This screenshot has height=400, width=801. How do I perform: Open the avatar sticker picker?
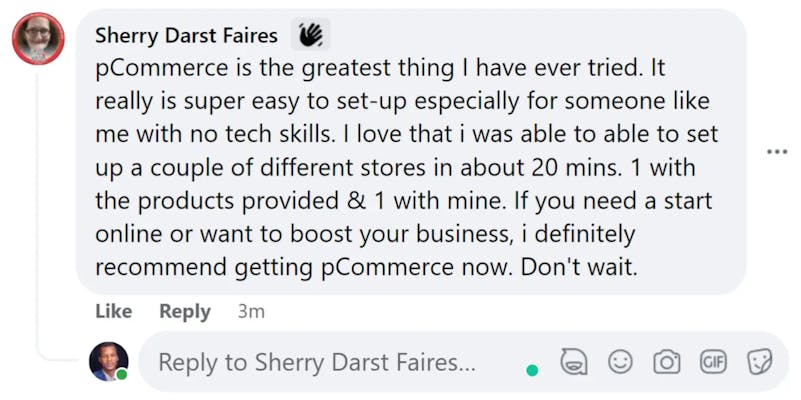[574, 362]
